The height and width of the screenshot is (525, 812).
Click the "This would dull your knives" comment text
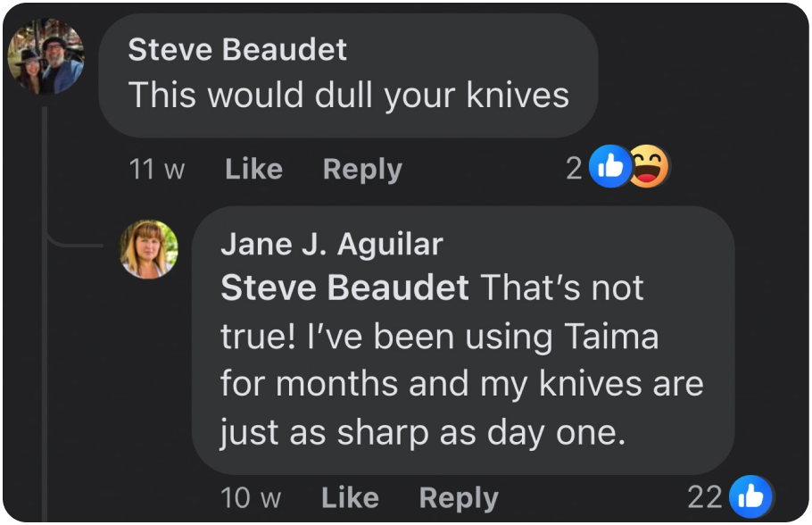pyautogui.click(x=349, y=96)
